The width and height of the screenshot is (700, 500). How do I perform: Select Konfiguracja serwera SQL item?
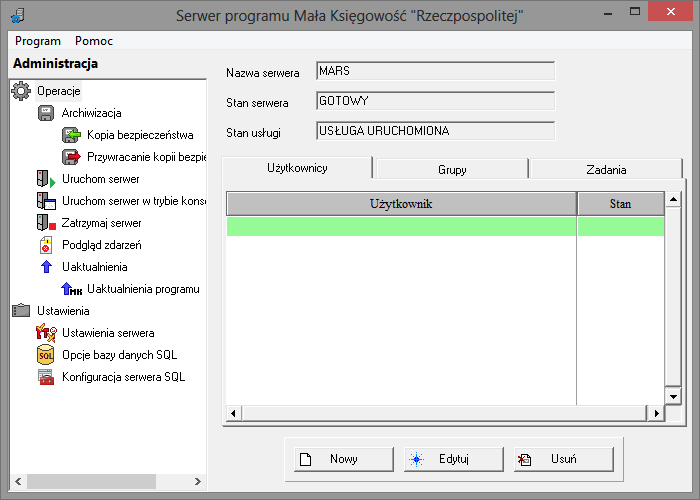coord(123,377)
